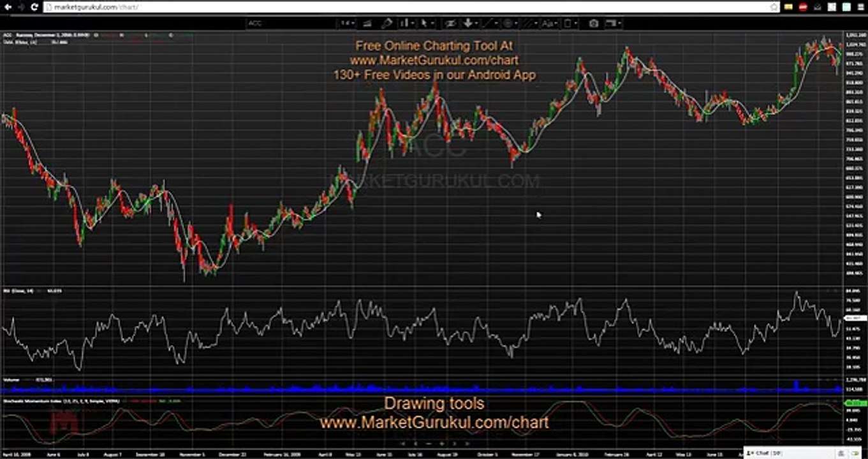Select the down arrow marker tool
Viewport: 868px width, 459px height.
[468, 24]
